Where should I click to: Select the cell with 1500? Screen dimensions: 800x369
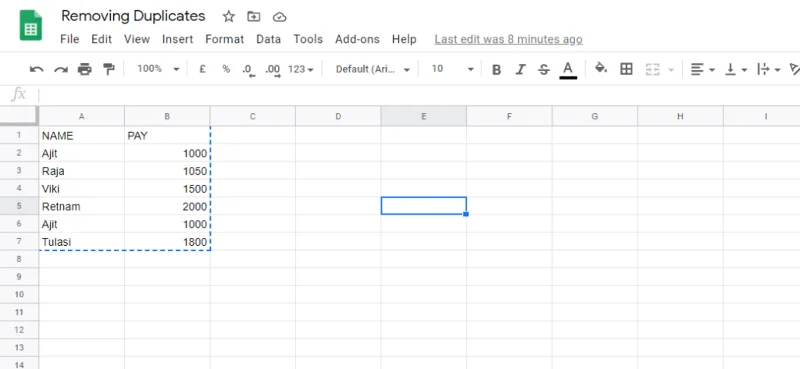coord(167,188)
